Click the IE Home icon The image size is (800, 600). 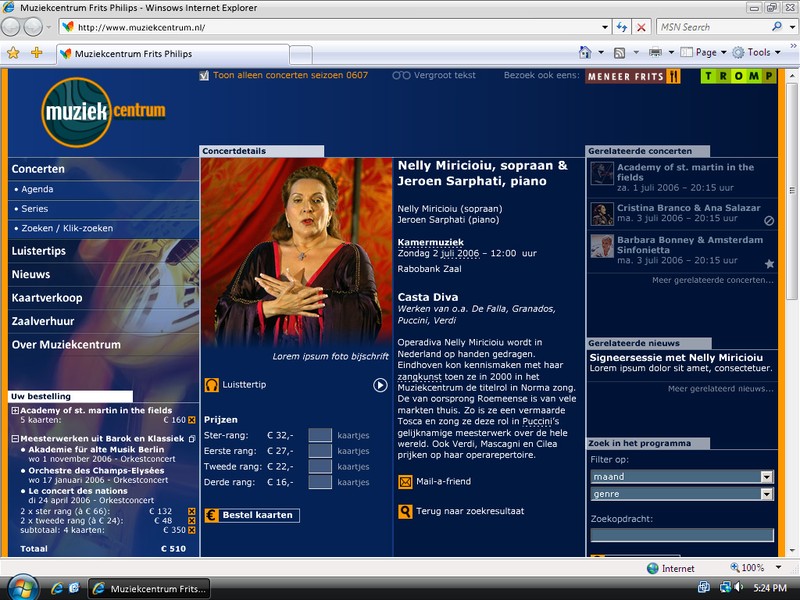point(584,52)
